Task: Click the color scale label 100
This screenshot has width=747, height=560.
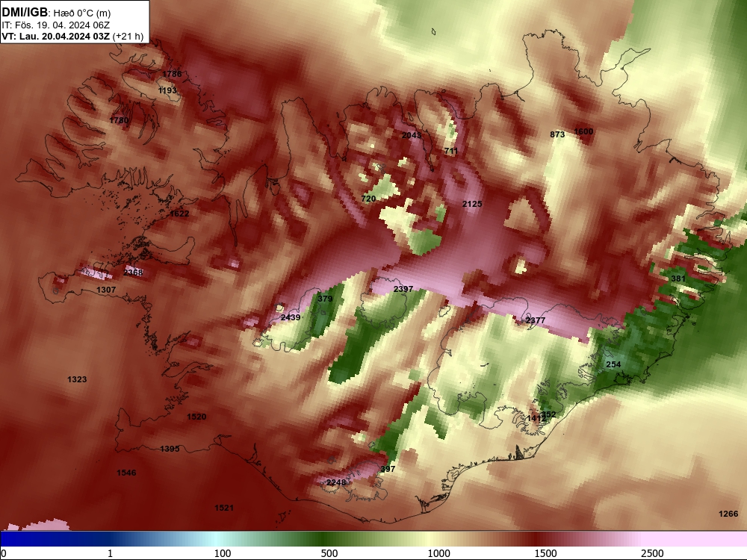Action: (223, 553)
